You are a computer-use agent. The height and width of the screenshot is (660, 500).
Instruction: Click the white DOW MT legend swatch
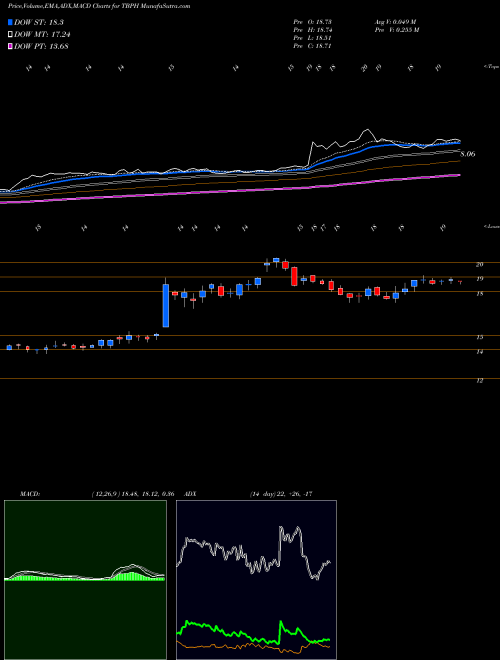point(10,35)
